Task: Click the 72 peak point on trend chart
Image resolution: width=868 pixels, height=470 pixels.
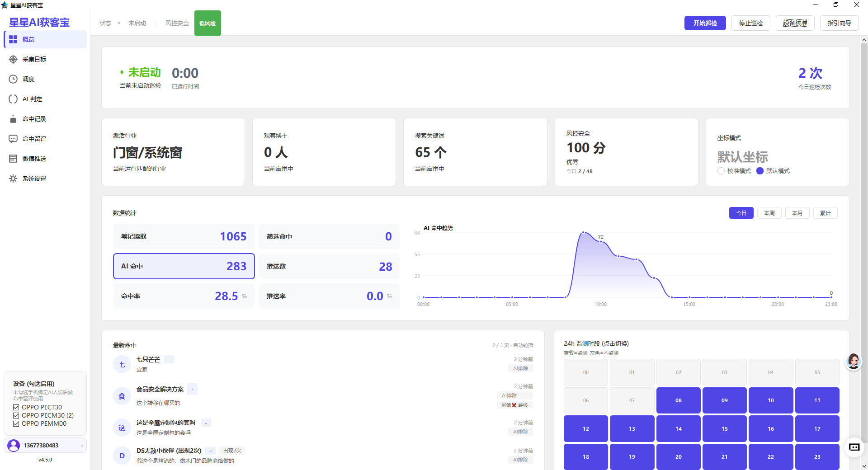Action: (x=601, y=242)
